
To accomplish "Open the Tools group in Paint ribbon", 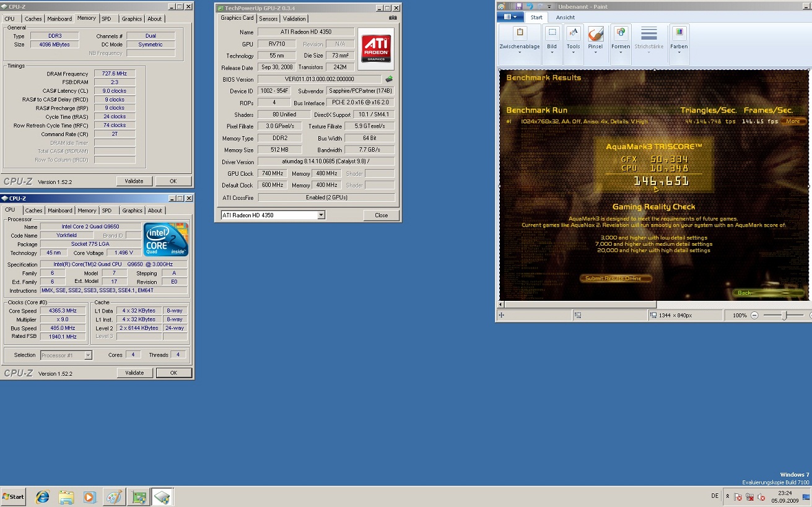I will [x=574, y=43].
